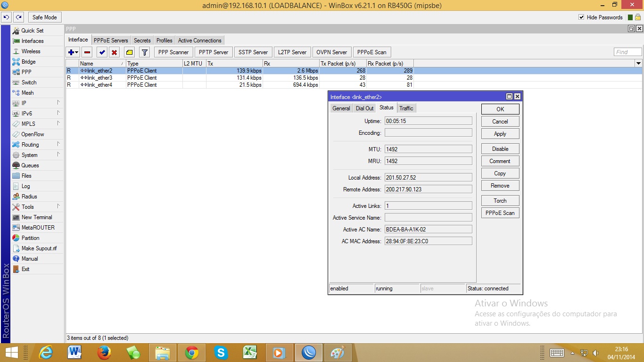Open the Dial Out tab
Image resolution: width=644 pixels, height=362 pixels.
point(365,108)
